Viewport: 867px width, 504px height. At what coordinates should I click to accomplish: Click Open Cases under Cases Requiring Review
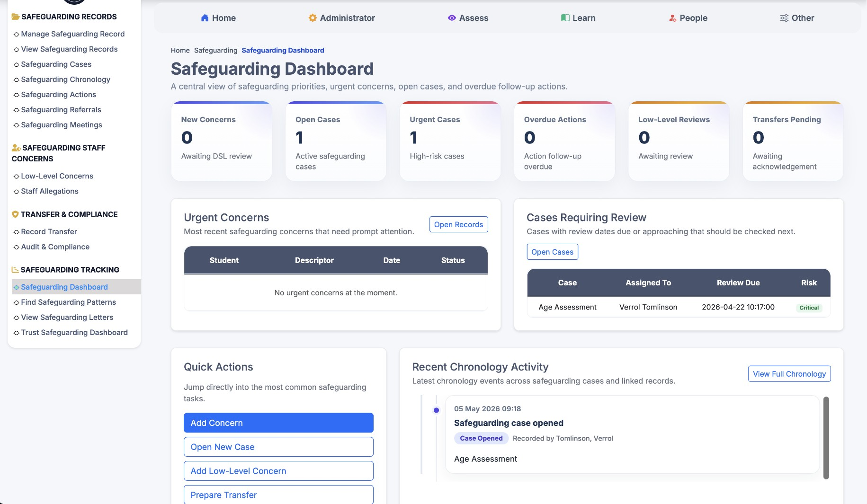tap(552, 252)
